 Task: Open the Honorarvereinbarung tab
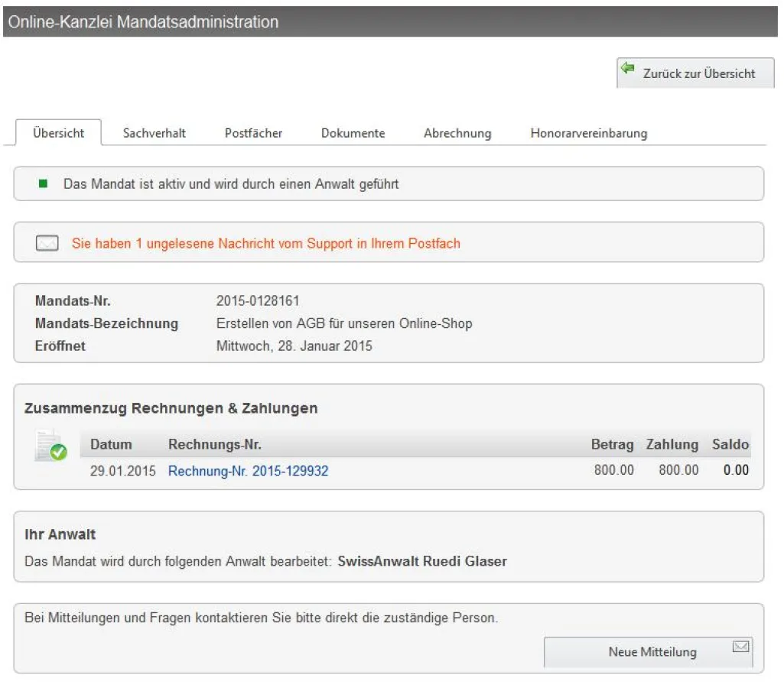click(588, 133)
